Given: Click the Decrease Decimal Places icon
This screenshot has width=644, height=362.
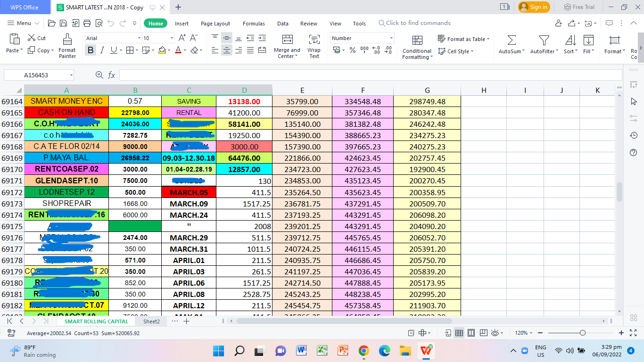Looking at the screenshot, I should 388,50.
